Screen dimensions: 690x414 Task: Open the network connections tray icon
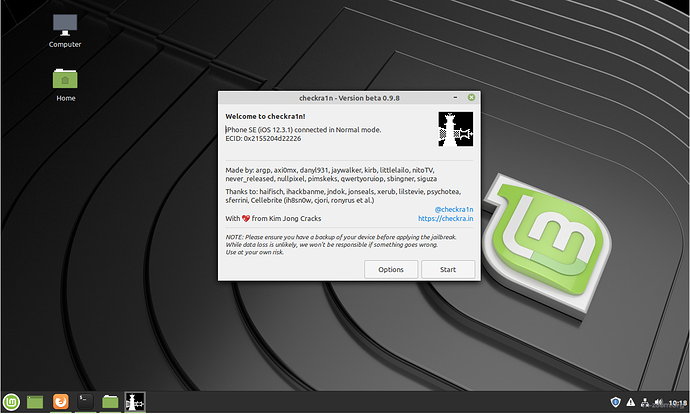point(645,402)
